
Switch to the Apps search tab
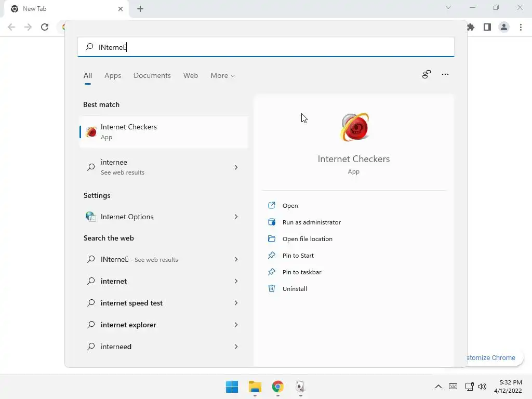pyautogui.click(x=113, y=76)
